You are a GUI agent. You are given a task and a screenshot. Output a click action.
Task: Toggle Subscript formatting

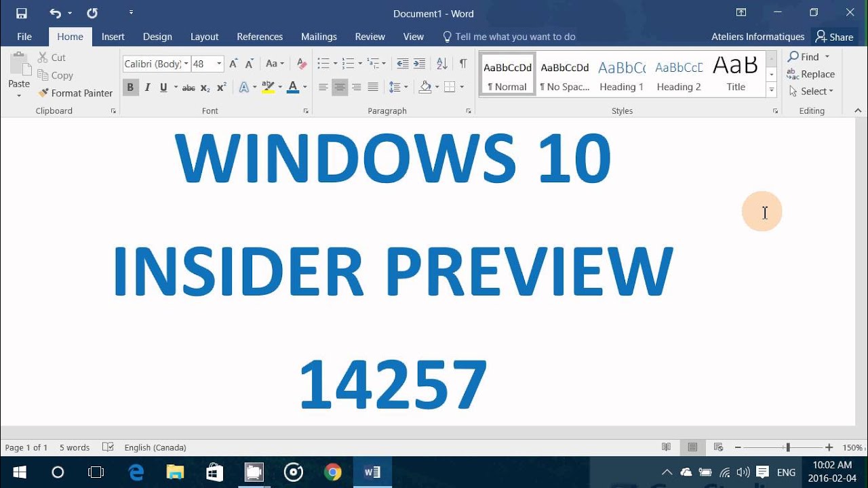pyautogui.click(x=205, y=87)
